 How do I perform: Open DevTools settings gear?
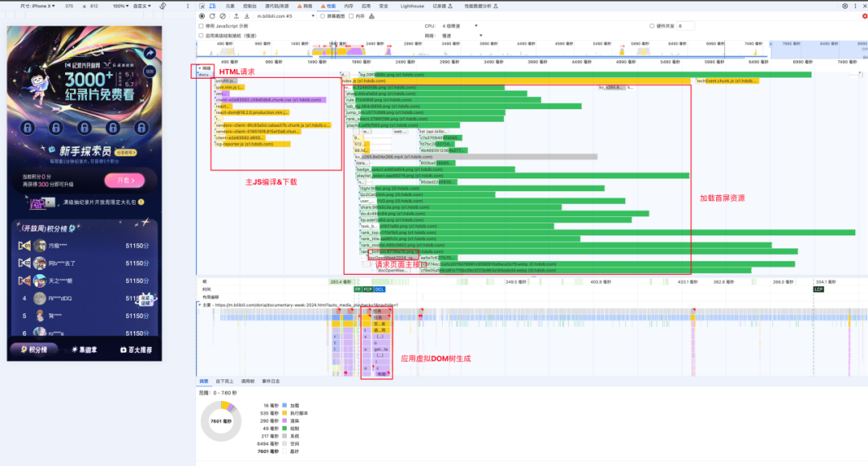tap(845, 6)
